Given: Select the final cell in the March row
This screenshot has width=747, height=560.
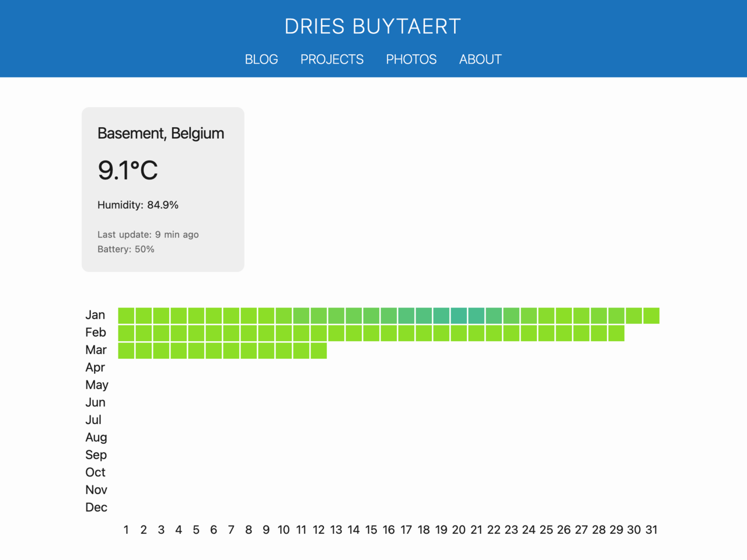Looking at the screenshot, I should click(319, 351).
